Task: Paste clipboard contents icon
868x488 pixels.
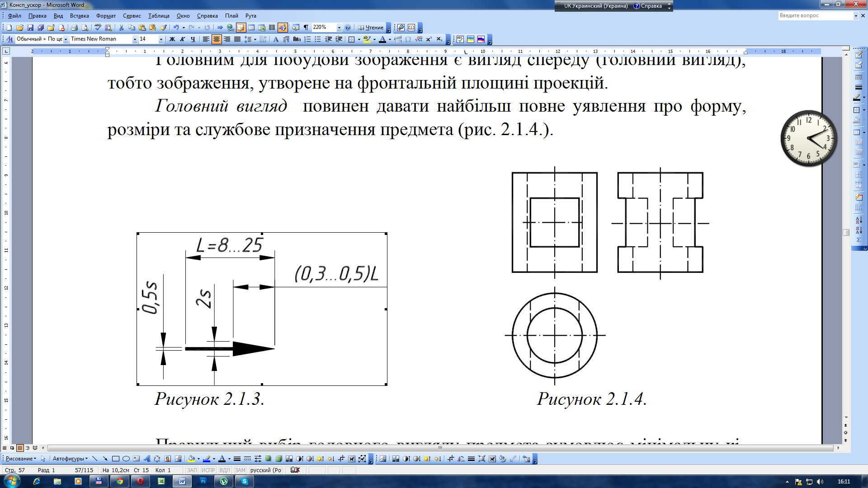Action: tap(142, 28)
